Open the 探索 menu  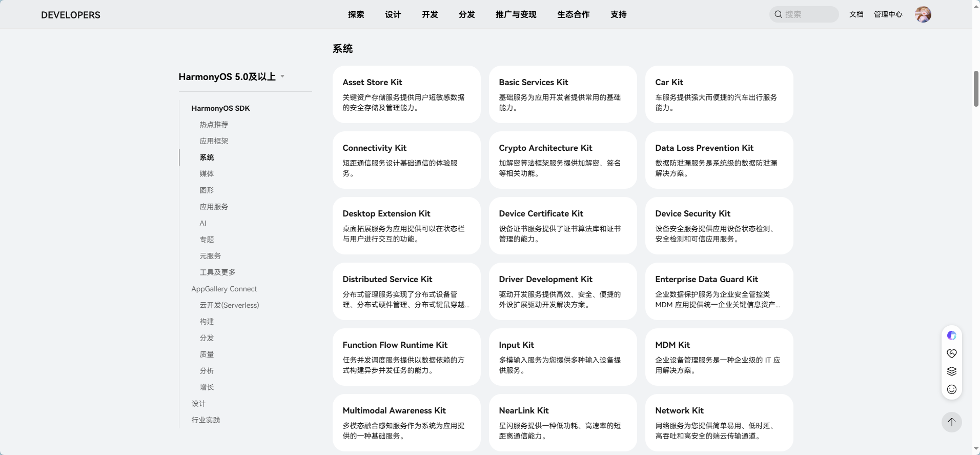point(356,14)
